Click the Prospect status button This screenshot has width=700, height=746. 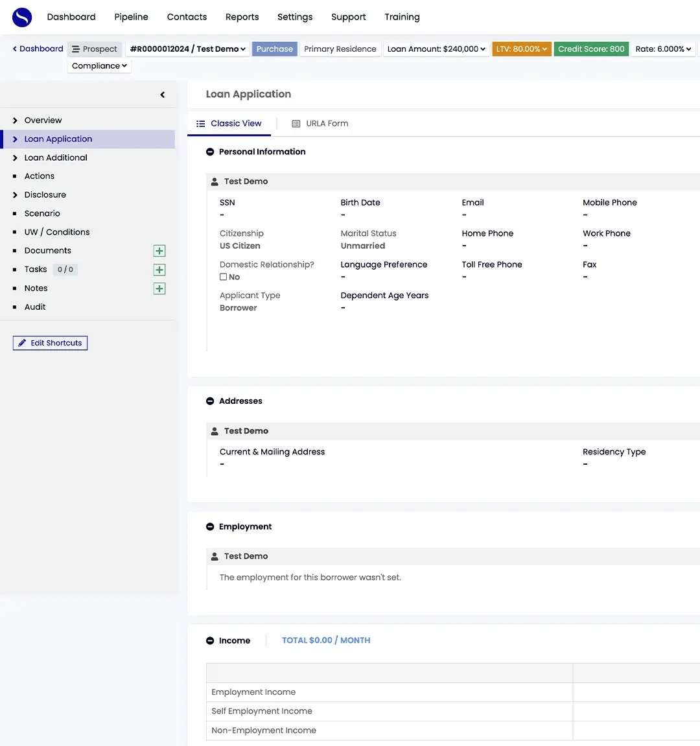(95, 49)
